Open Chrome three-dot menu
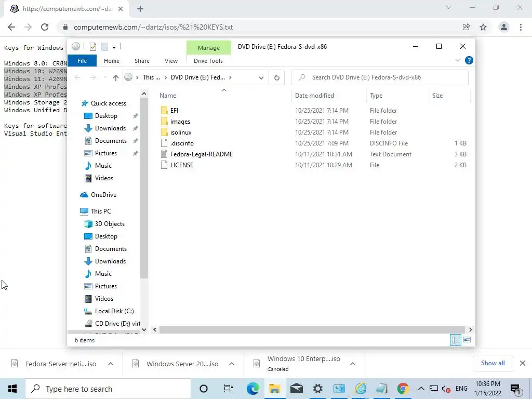 point(521,27)
